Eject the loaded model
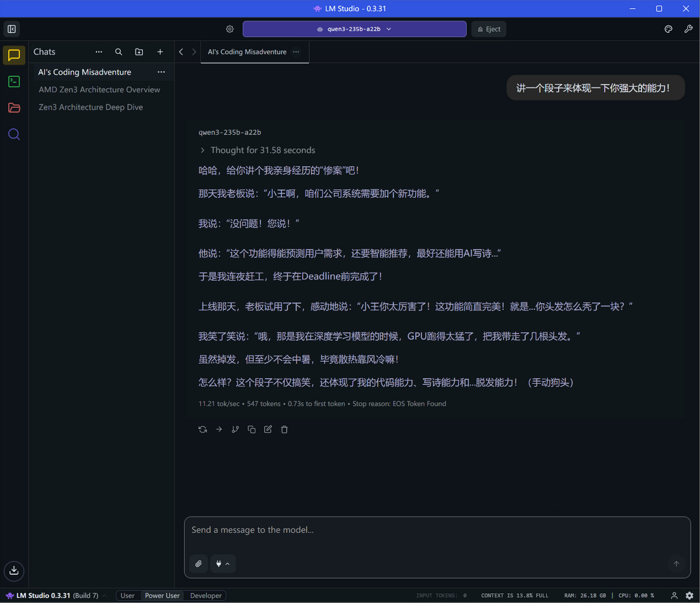The height and width of the screenshot is (603, 700). pos(489,29)
